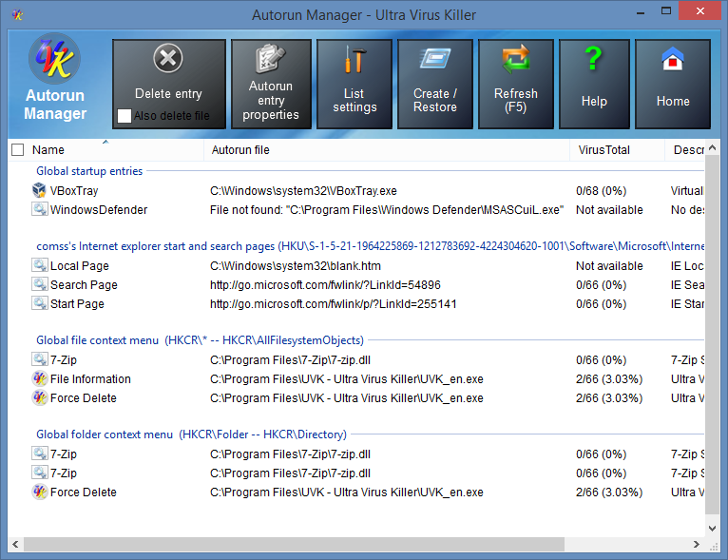Click the Delete entry red X icon
Image resolution: width=728 pixels, height=560 pixels.
[168, 59]
